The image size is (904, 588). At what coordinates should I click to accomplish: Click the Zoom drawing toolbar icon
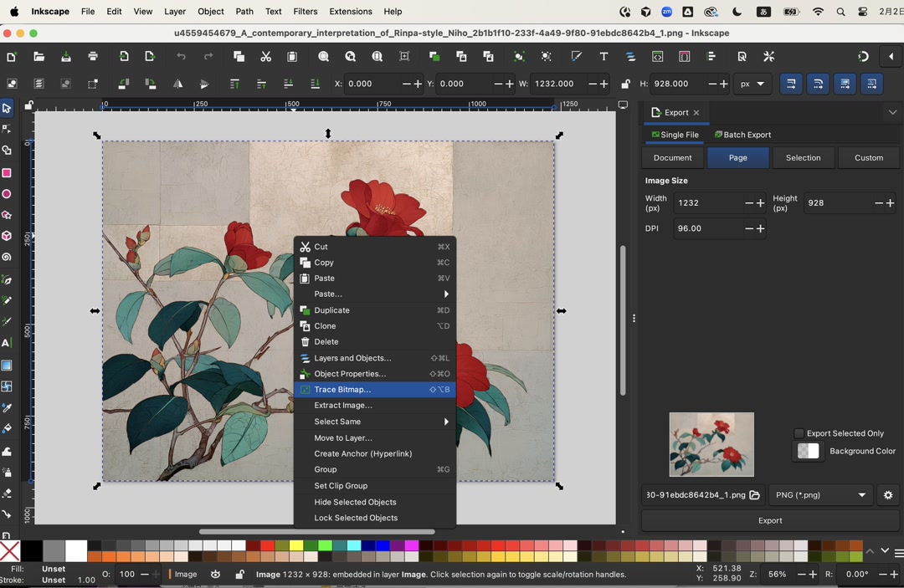pyautogui.click(x=351, y=57)
